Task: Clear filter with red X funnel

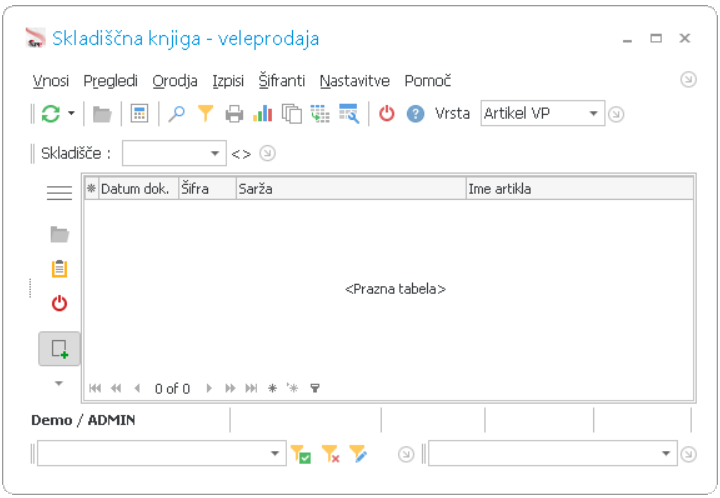Action: point(330,454)
